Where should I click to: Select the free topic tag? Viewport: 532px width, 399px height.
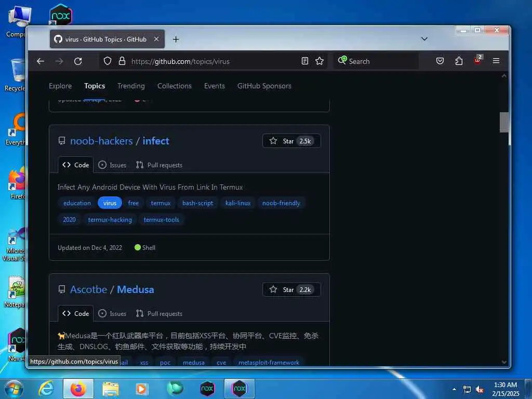pyautogui.click(x=134, y=203)
